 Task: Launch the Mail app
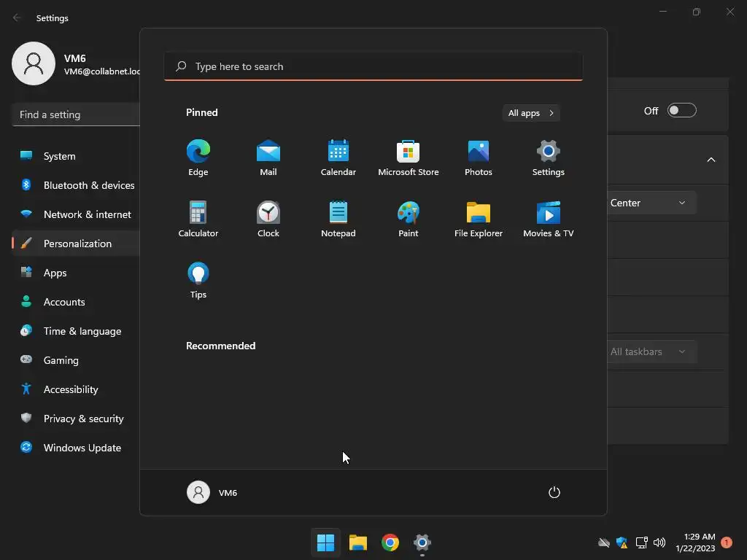(x=268, y=158)
